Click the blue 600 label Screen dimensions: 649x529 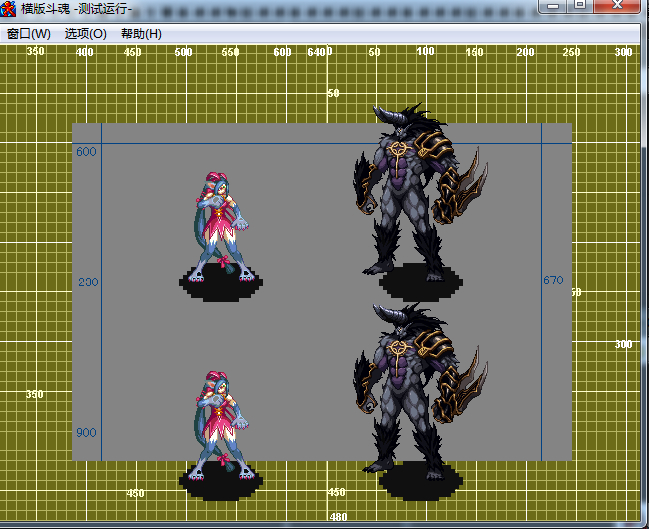(x=86, y=152)
